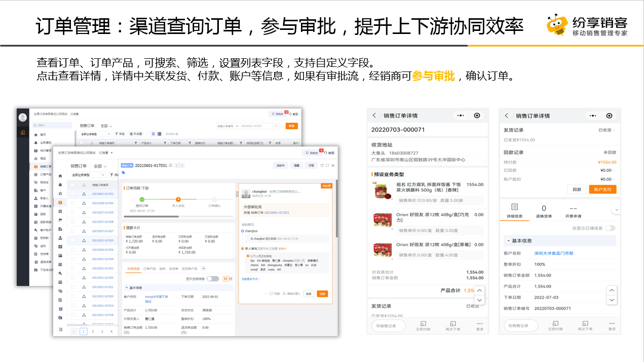The width and height of the screenshot is (644, 362).
Task: Tap 更多 on the 回款记录 phone screen
Action: pyautogui.click(x=612, y=325)
